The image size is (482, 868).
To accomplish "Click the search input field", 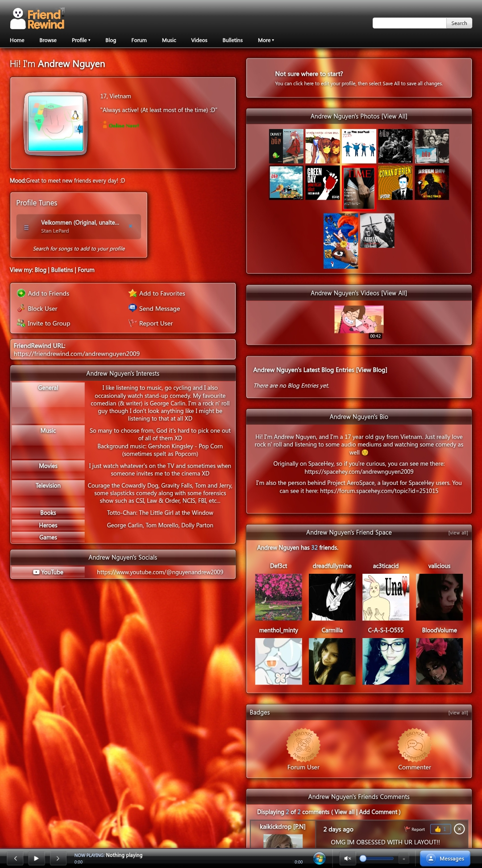I will click(x=409, y=23).
